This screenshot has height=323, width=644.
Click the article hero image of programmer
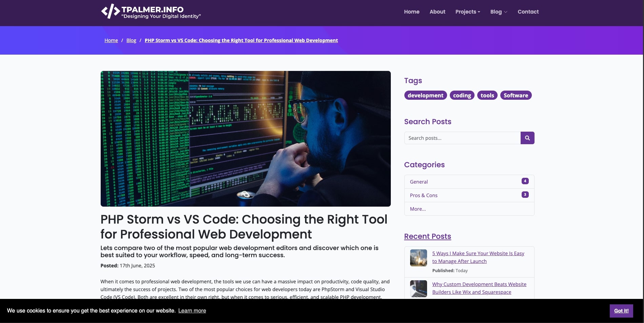coord(245,138)
